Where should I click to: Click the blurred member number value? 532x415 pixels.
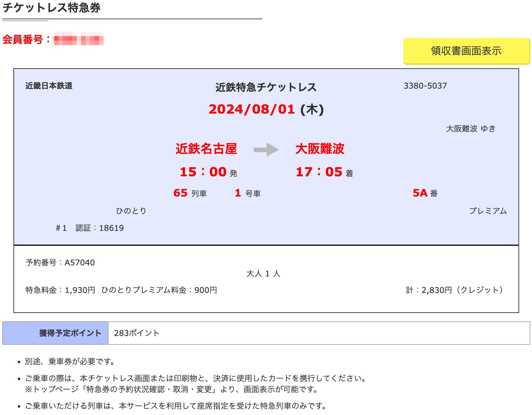click(79, 39)
